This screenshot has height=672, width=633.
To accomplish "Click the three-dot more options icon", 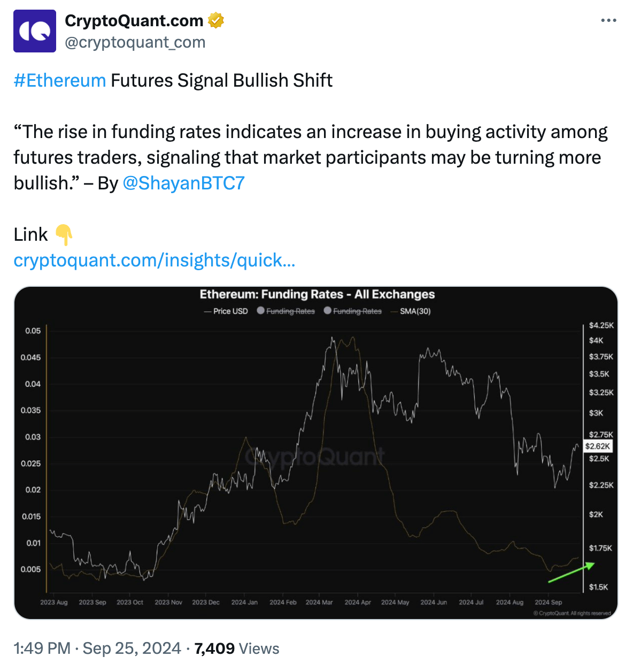I will (x=609, y=20).
